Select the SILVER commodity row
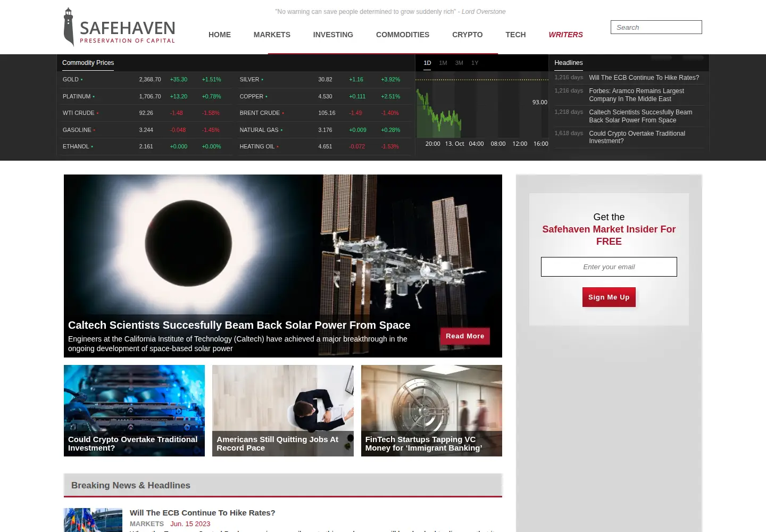Image resolution: width=766 pixels, height=532 pixels. pos(324,79)
